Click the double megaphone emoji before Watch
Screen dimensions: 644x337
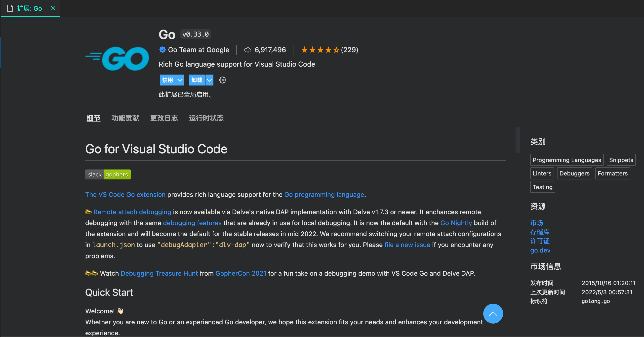click(91, 273)
